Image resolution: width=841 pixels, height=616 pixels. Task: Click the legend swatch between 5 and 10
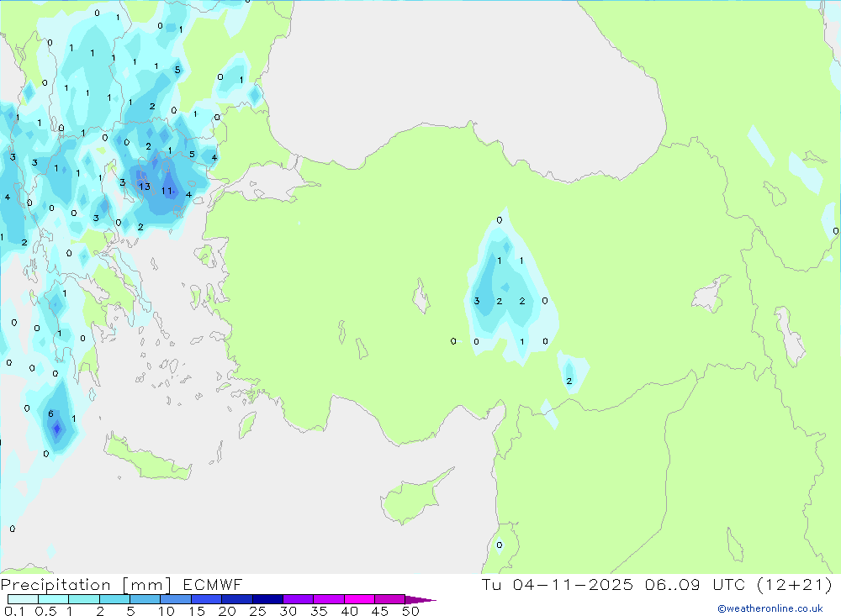(145, 599)
